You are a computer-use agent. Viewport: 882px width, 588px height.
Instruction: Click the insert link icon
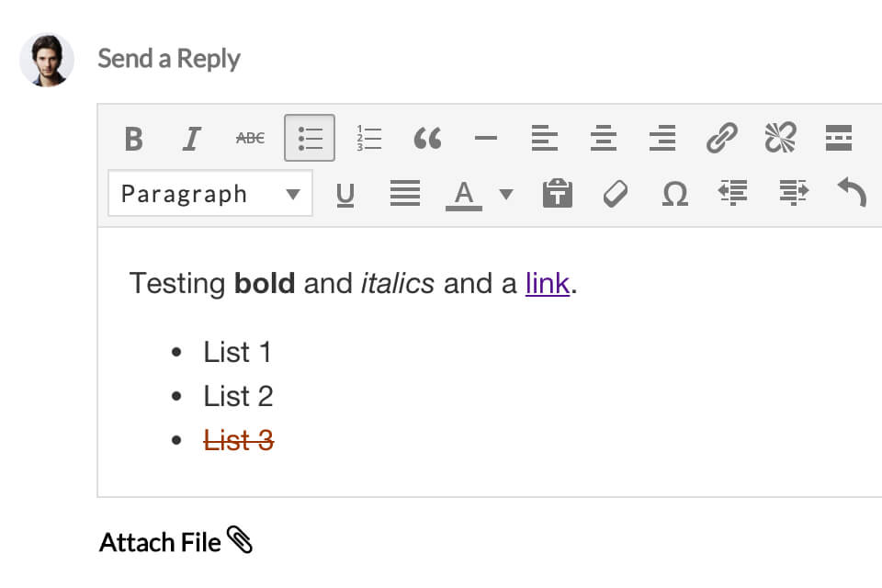pos(721,139)
